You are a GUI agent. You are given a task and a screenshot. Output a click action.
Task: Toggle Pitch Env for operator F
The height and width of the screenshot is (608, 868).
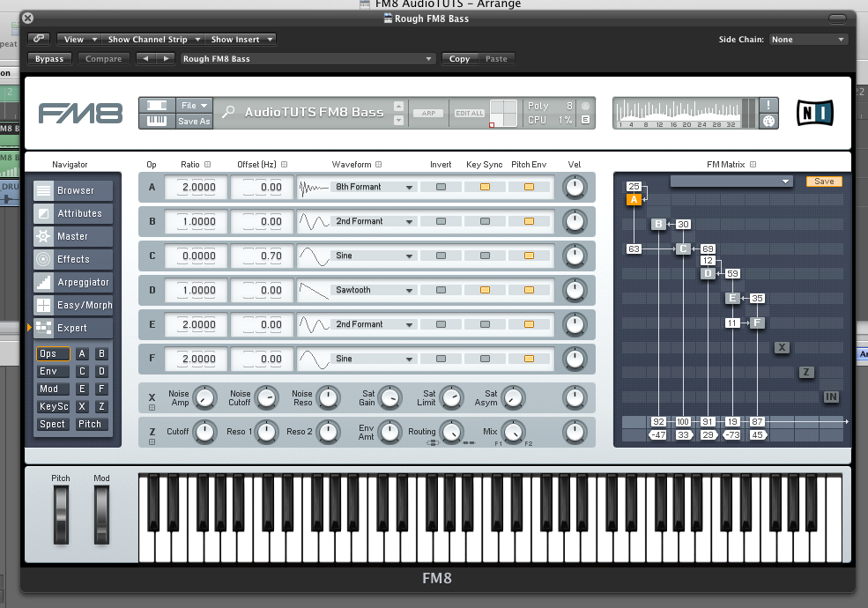(530, 359)
